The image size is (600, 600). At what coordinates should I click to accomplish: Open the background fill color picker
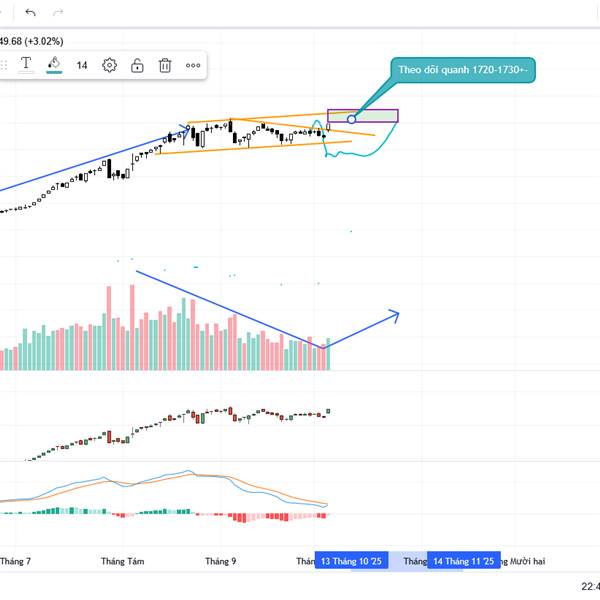[55, 65]
